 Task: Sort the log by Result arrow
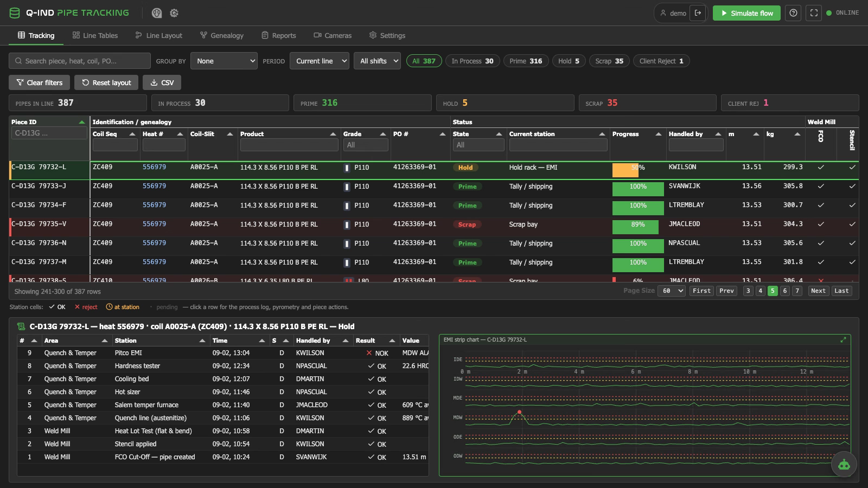coord(392,341)
